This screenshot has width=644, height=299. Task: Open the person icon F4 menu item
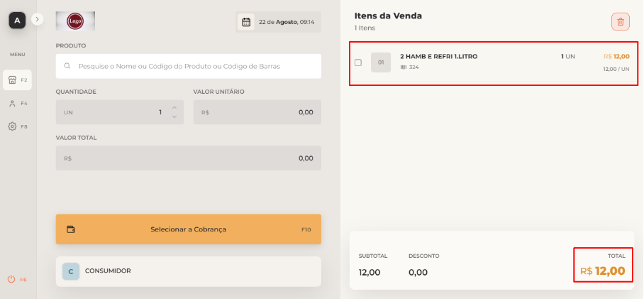(x=17, y=103)
